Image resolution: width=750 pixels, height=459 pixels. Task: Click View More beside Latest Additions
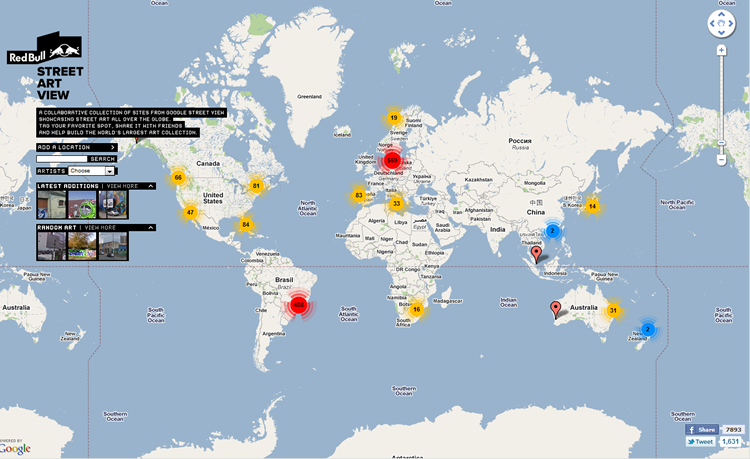coord(122,186)
